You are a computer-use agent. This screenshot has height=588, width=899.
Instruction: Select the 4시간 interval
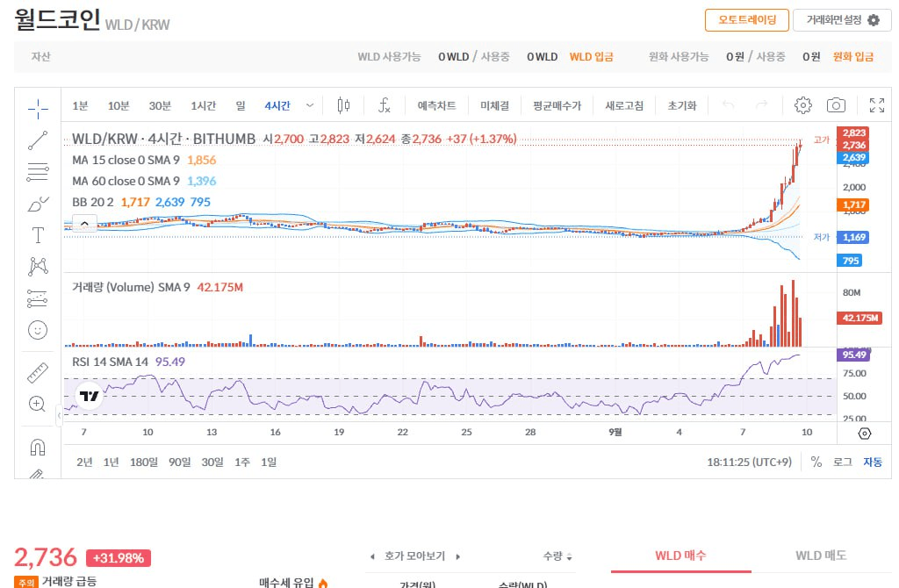pyautogui.click(x=277, y=105)
